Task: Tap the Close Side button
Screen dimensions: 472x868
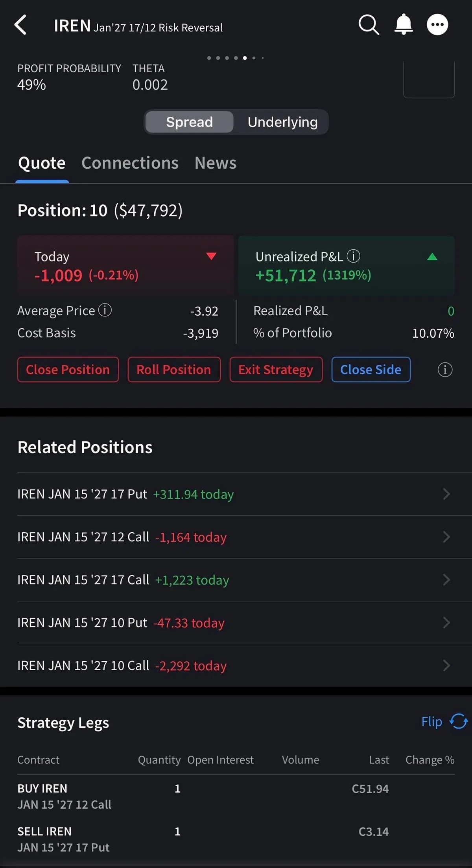Action: (x=371, y=370)
